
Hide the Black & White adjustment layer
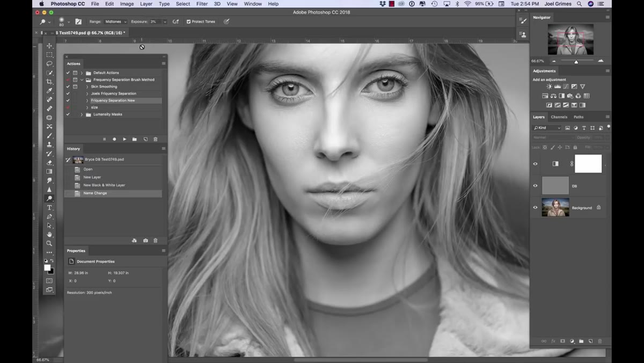(535, 164)
